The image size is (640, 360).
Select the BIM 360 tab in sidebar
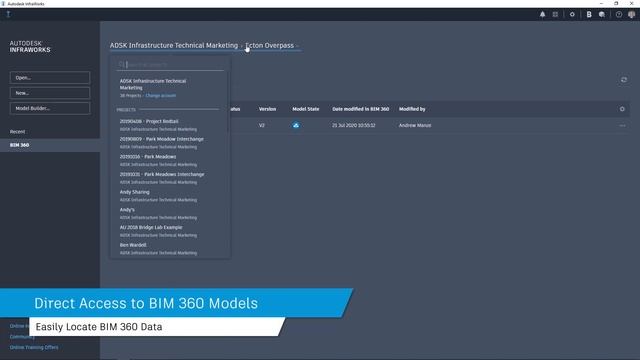pyautogui.click(x=50, y=145)
